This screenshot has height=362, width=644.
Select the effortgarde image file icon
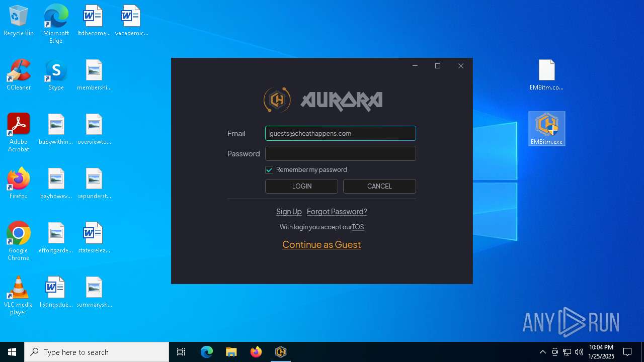[x=56, y=238]
